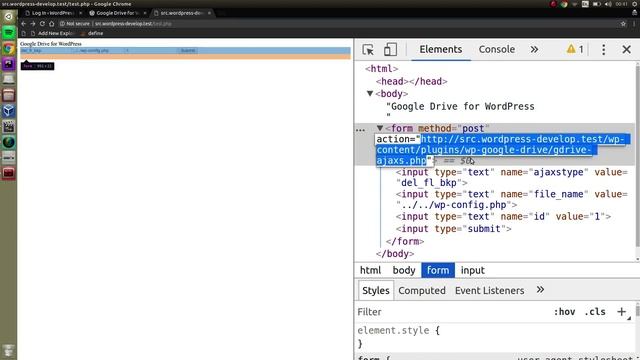Go forward using the browser forward arrow
Viewport: 640px width, 360px height.
(33, 24)
